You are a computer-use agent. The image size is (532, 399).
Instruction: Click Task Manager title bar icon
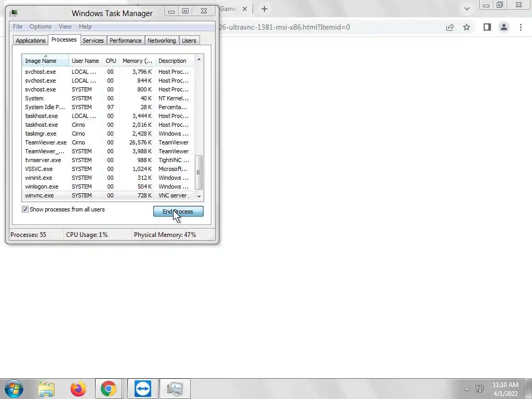14,13
